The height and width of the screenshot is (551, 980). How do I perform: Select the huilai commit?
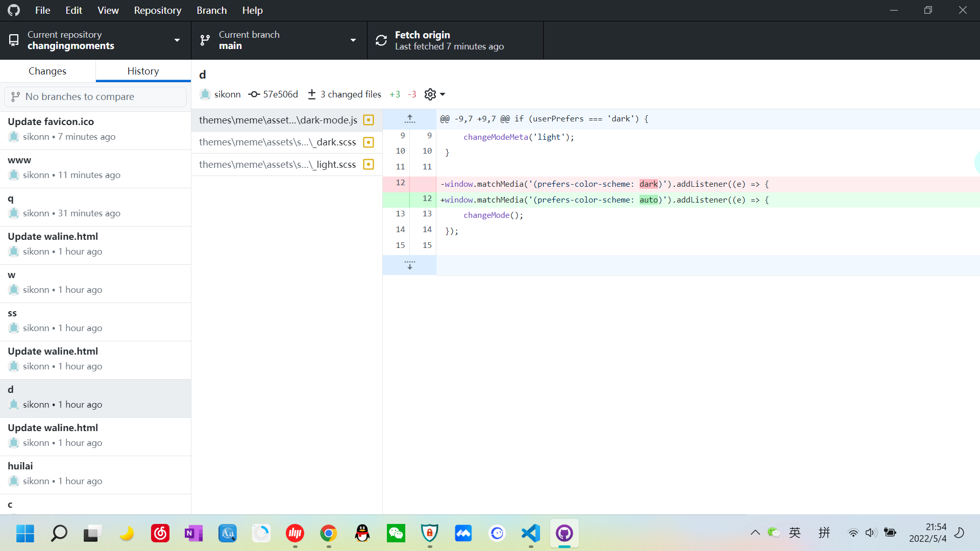coord(95,473)
